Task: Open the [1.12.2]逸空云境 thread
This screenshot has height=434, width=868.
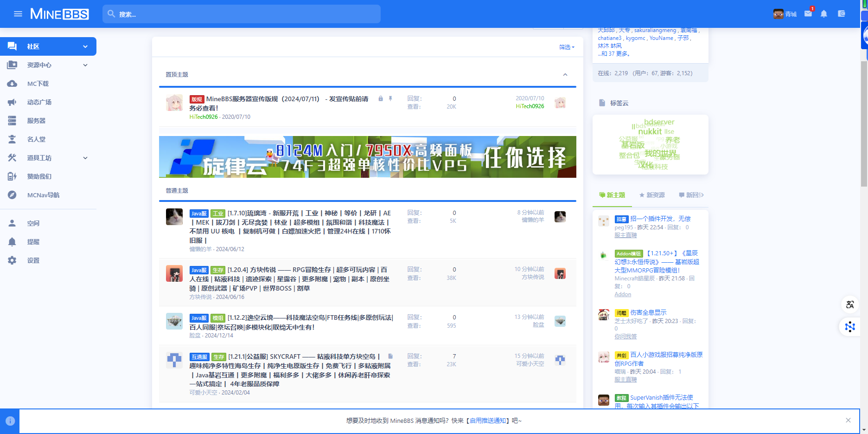Action: (x=291, y=322)
